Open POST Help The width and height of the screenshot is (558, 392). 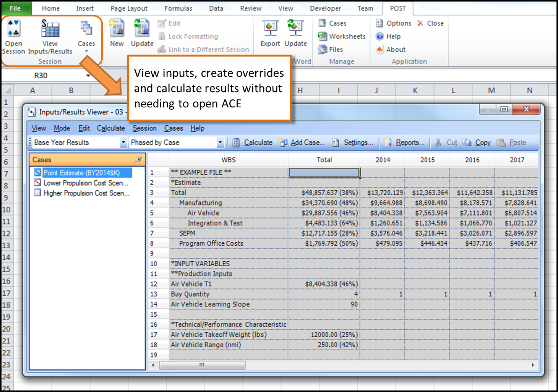click(x=388, y=36)
